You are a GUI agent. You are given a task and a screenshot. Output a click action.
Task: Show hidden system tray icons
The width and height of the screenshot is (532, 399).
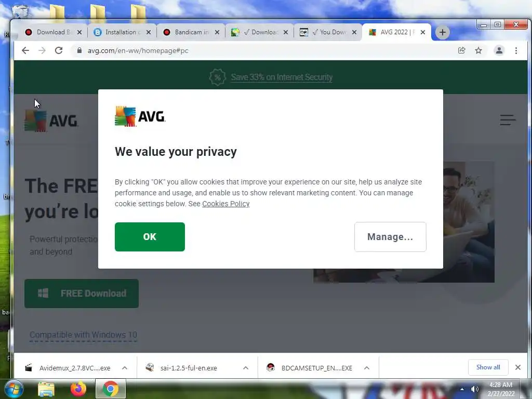(462, 389)
